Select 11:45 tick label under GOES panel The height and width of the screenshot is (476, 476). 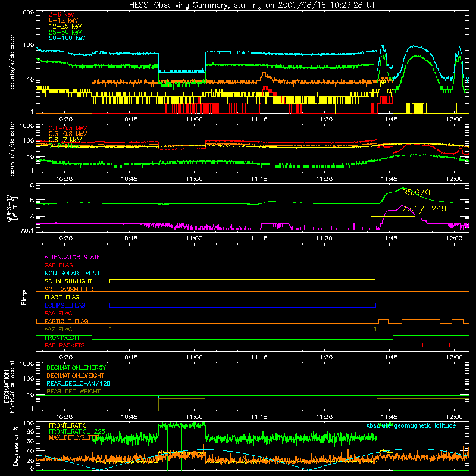point(389,239)
